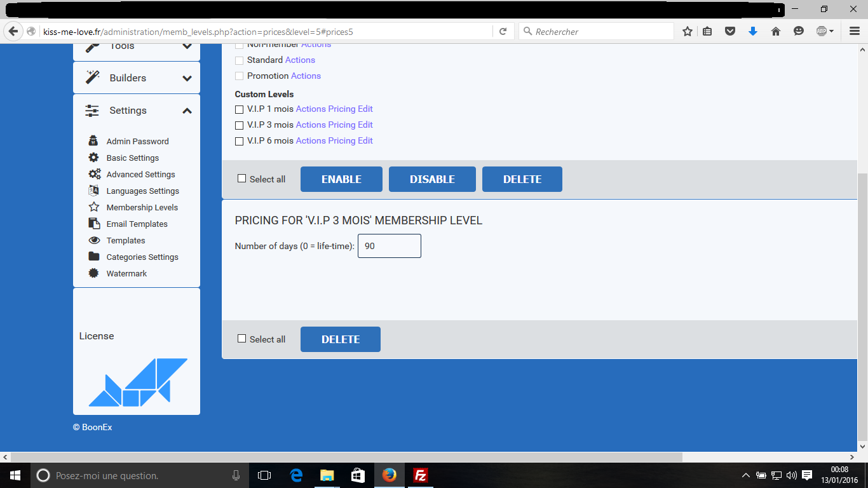Click the site identity globe icon
868x488 pixels.
point(31,31)
